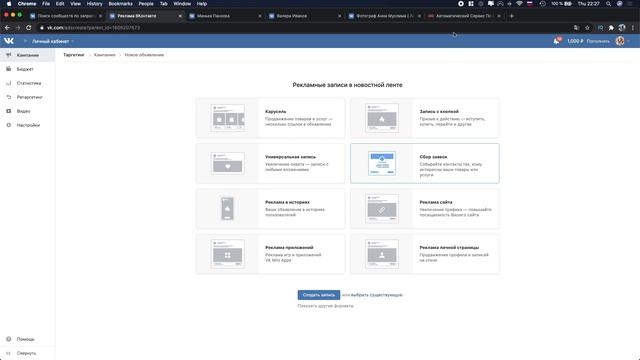Viewport: 640px width, 360px height.
Task: Click the Создать запись button
Action: click(x=319, y=295)
